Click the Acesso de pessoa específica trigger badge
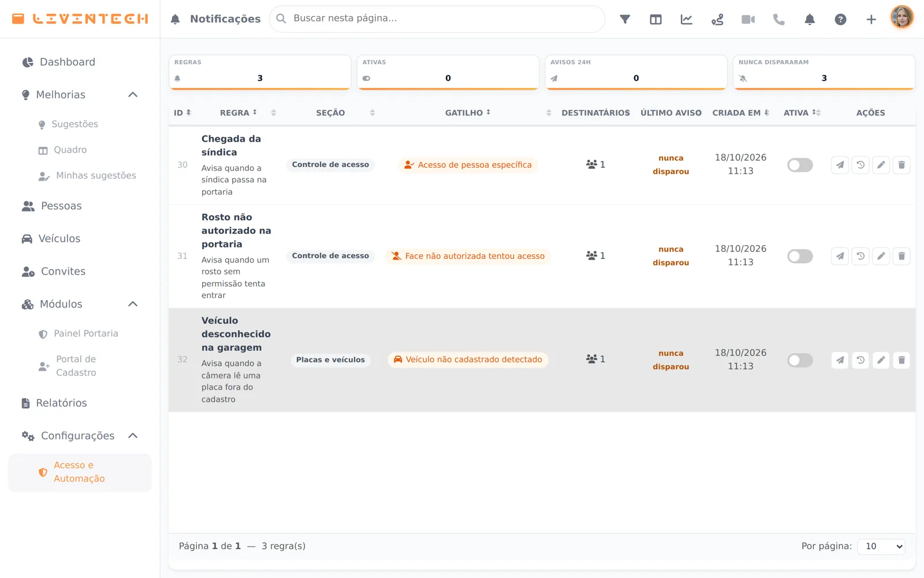The height and width of the screenshot is (578, 924). pyautogui.click(x=468, y=165)
